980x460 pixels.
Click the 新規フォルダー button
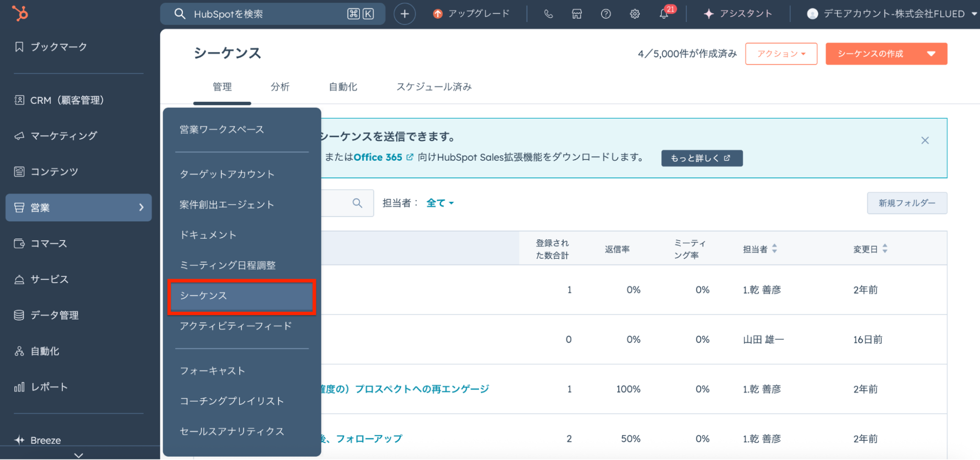pyautogui.click(x=906, y=203)
